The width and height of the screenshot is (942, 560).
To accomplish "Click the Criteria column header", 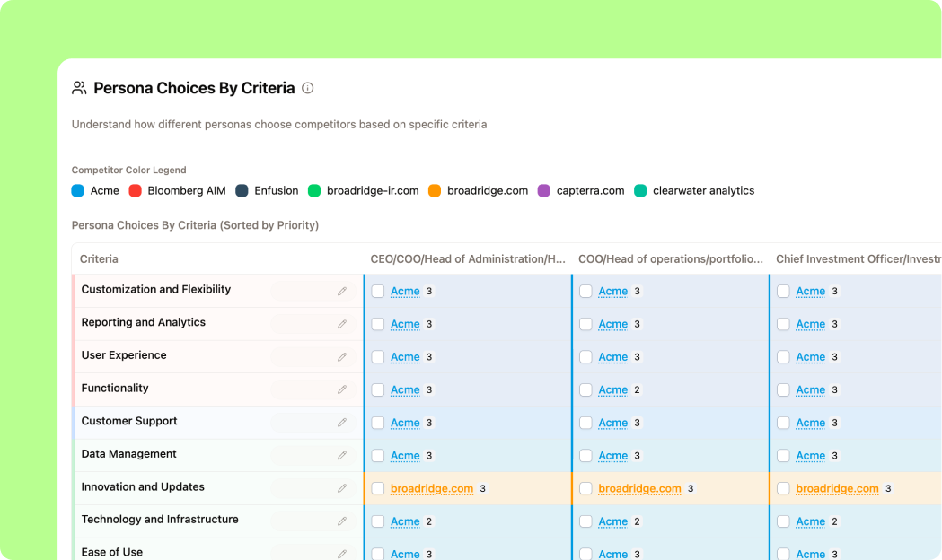I will pos(99,259).
